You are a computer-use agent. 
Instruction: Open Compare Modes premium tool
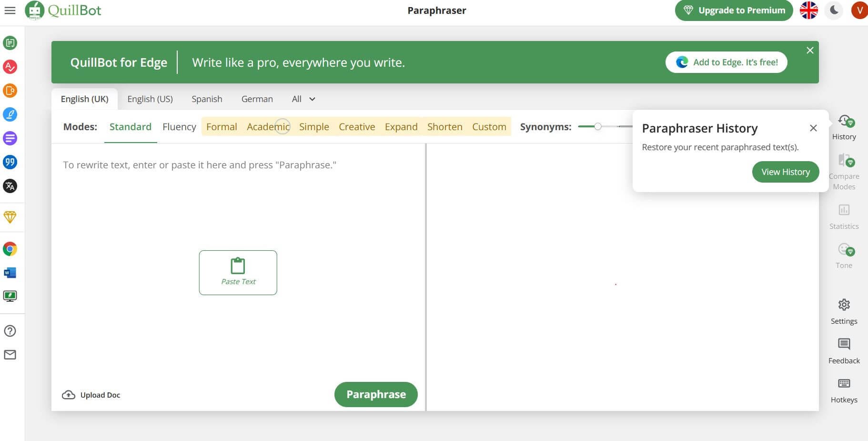coord(844,172)
